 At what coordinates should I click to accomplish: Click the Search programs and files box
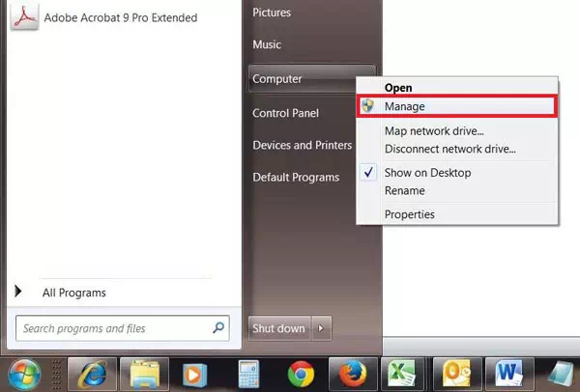[x=116, y=328]
